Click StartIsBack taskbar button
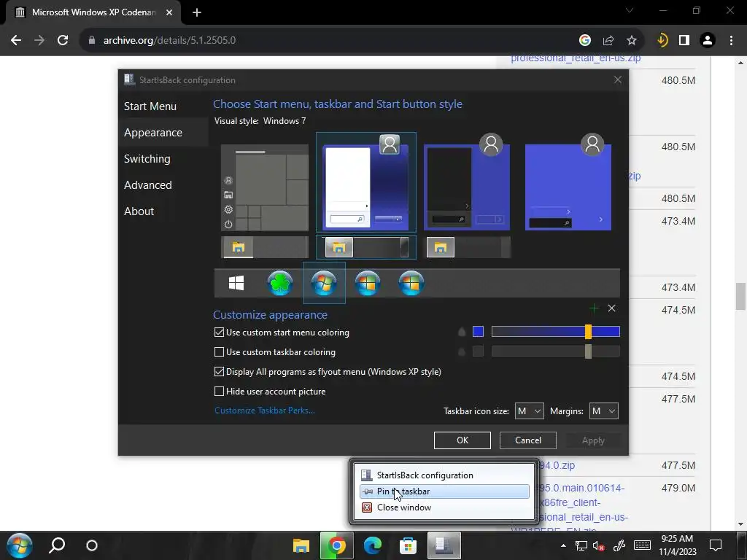Viewport: 747px width, 560px height. pos(444,545)
